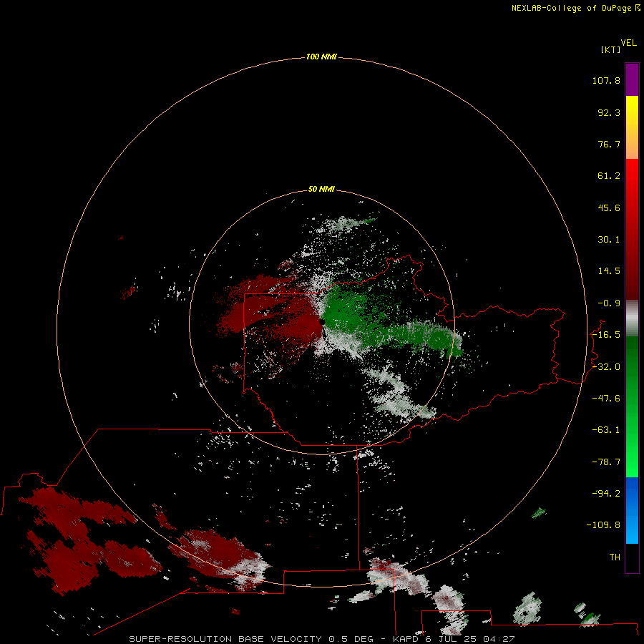Click the 92.3 legend value

click(609, 112)
